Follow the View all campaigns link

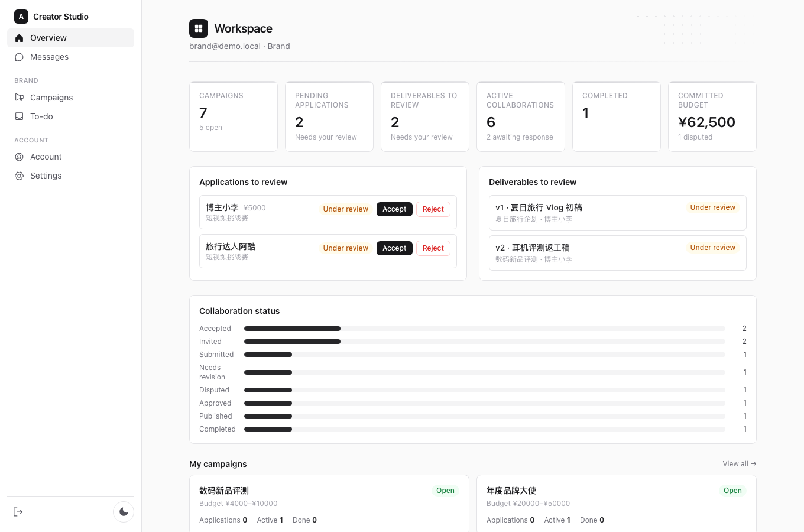pos(740,464)
